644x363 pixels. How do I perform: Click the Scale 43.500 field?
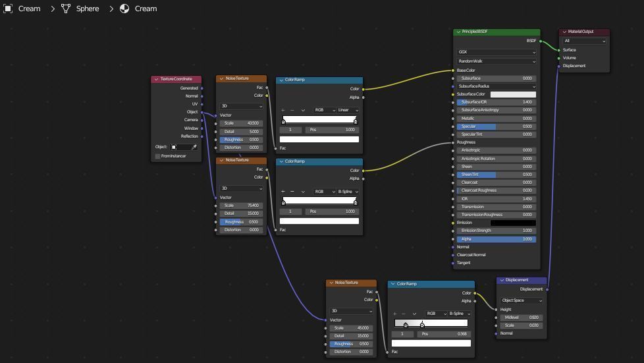(x=241, y=123)
